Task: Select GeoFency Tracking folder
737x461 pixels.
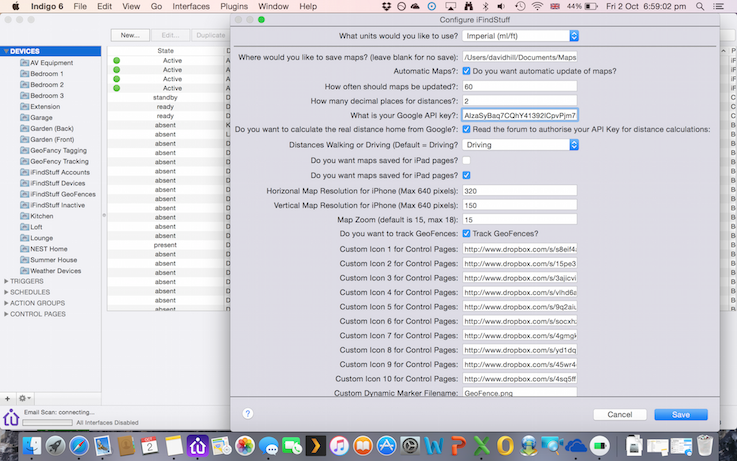Action: pos(59,161)
